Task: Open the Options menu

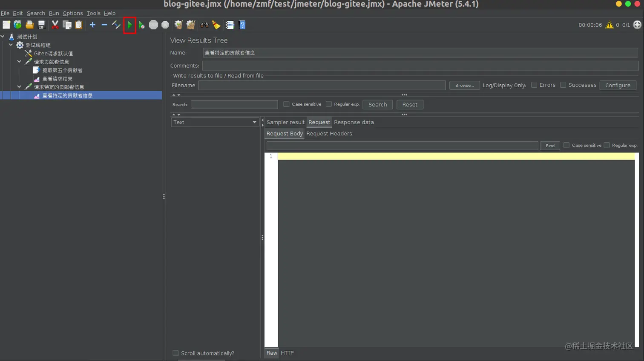Action: [73, 13]
